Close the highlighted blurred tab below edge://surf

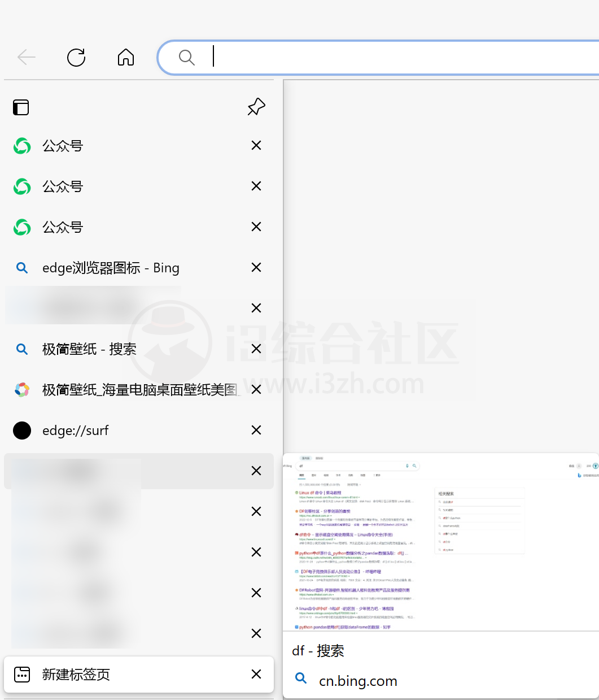coord(256,471)
